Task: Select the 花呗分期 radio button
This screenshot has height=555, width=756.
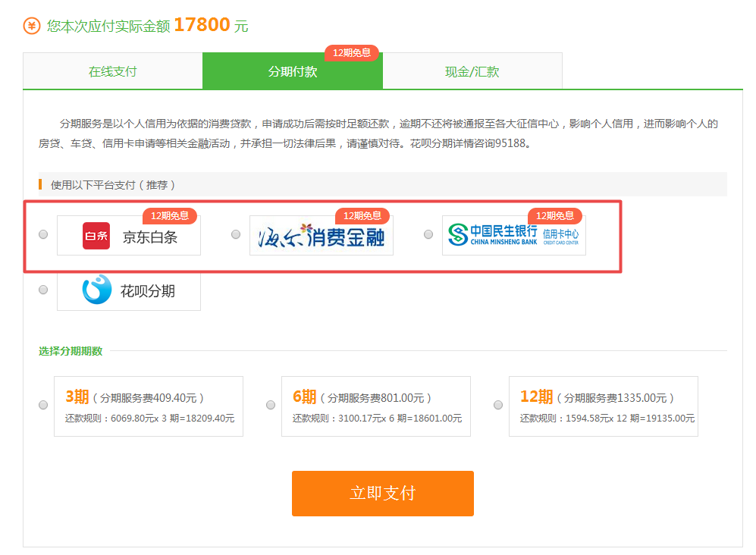Action: point(43,290)
